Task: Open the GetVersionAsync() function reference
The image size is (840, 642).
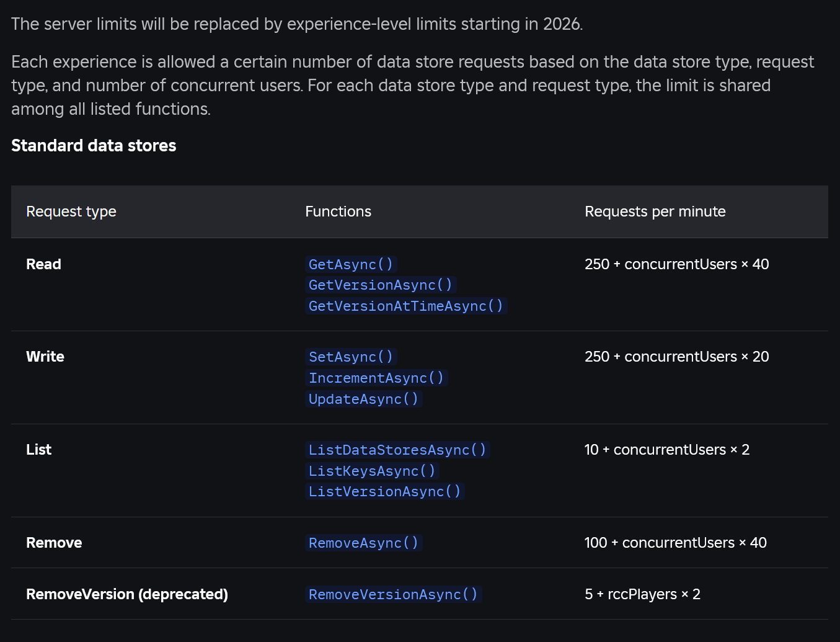Action: [x=381, y=285]
